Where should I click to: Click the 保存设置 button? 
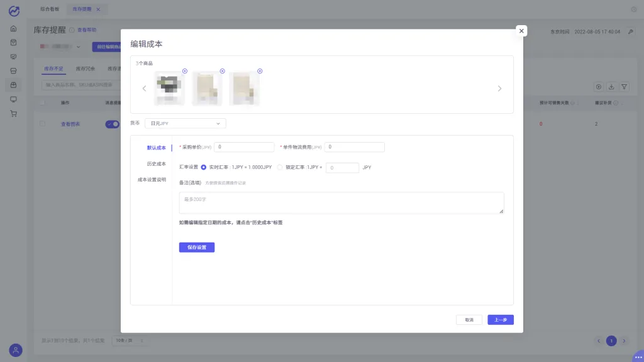point(197,248)
